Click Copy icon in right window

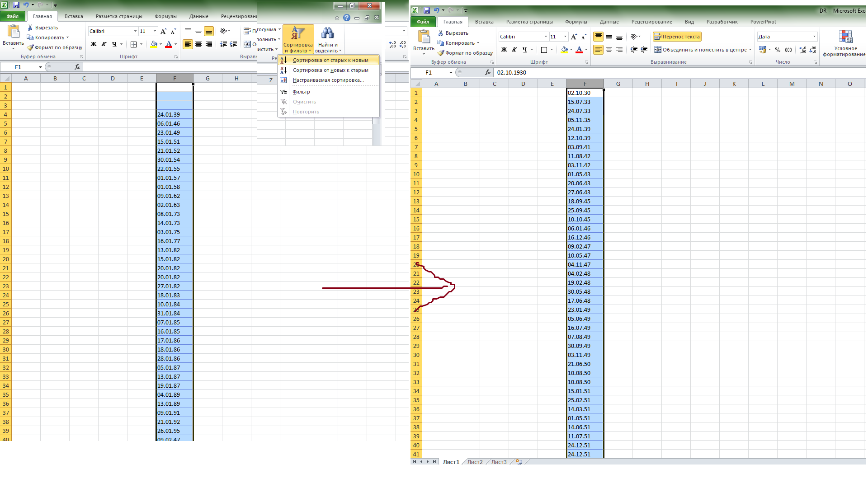pyautogui.click(x=441, y=43)
